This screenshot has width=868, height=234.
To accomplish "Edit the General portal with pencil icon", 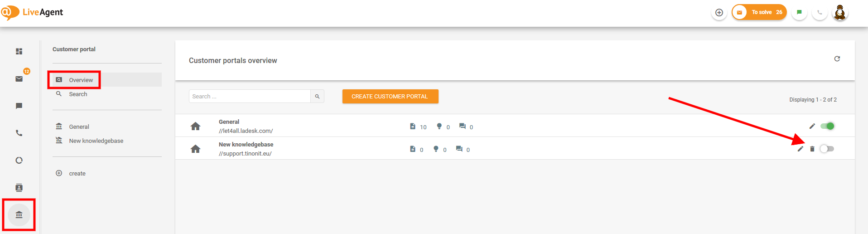I will click(x=812, y=126).
